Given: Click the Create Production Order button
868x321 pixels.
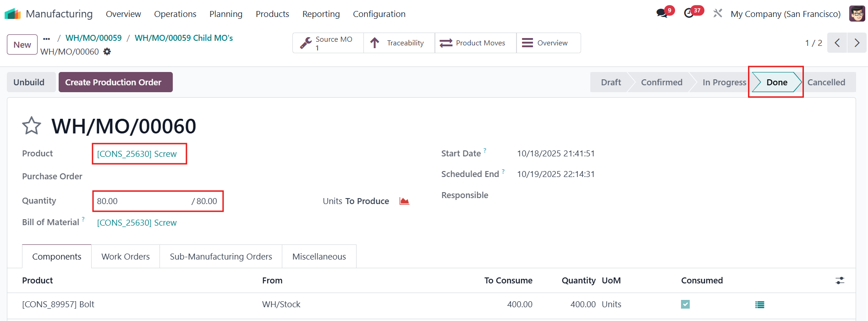Looking at the screenshot, I should pos(115,82).
